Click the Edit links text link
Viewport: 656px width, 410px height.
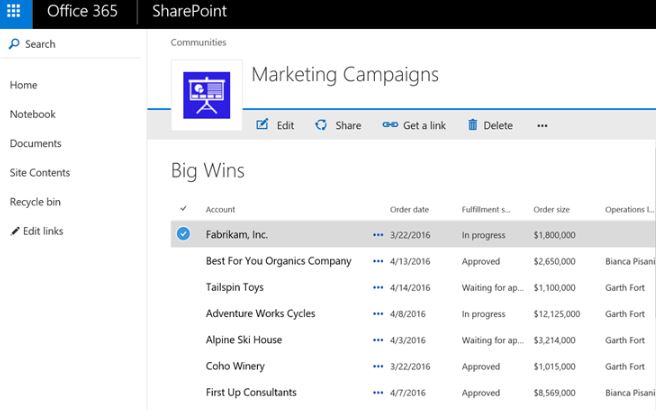pos(43,231)
